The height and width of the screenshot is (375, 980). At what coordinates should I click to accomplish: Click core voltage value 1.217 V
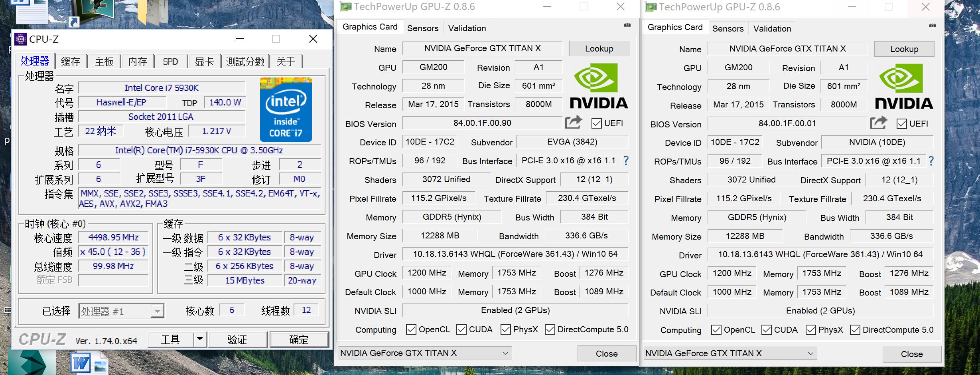point(217,131)
